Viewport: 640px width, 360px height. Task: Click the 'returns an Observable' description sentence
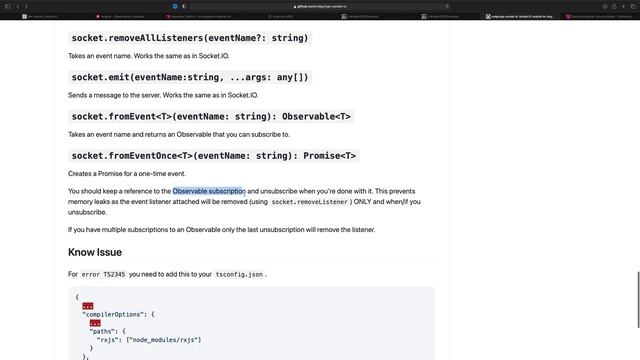pos(179,134)
